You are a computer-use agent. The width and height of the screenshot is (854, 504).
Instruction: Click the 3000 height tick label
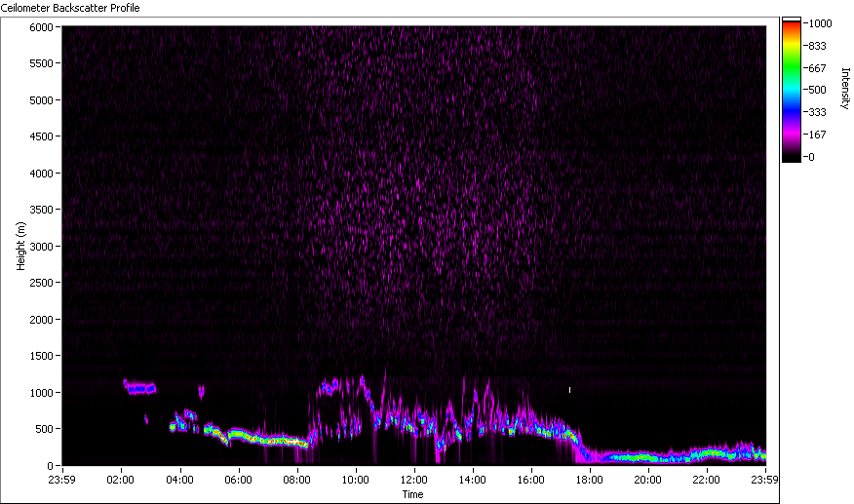[41, 247]
